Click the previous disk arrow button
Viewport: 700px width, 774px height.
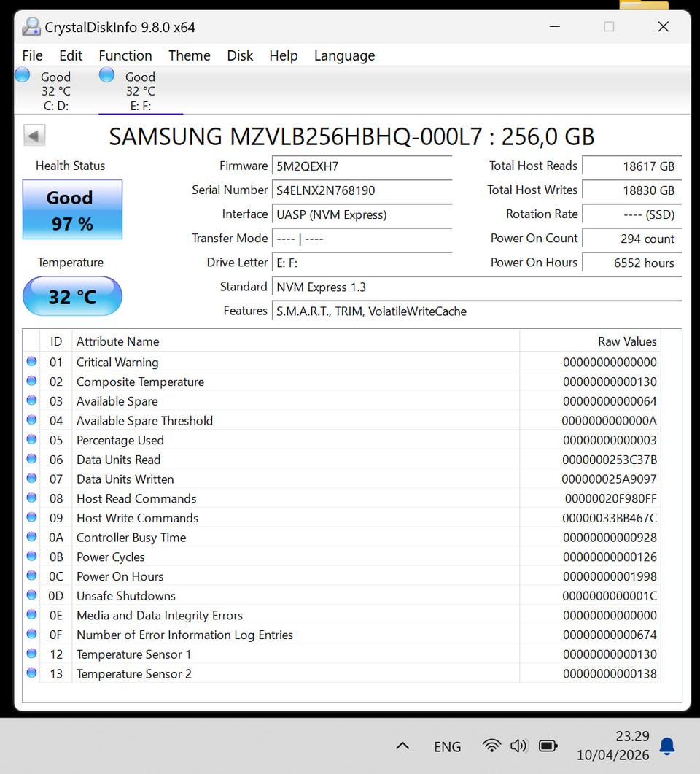tap(34, 136)
